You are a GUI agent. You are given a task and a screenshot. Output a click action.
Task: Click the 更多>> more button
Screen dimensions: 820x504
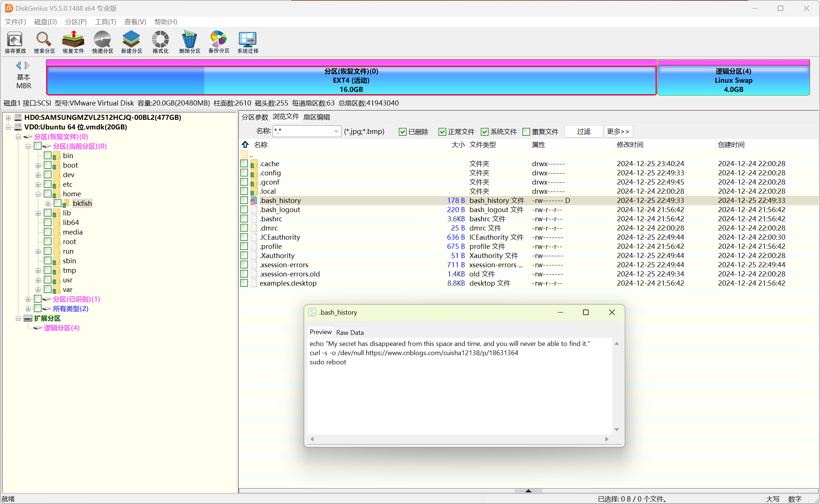pyautogui.click(x=618, y=131)
